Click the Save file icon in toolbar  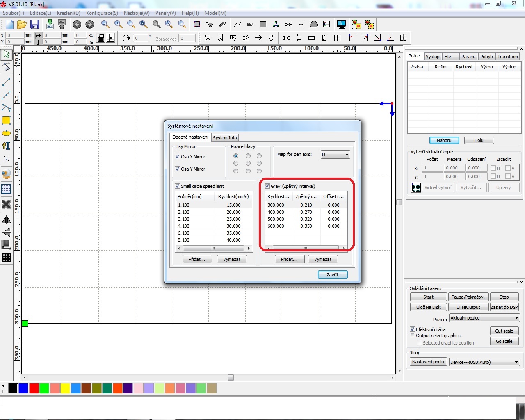point(34,24)
